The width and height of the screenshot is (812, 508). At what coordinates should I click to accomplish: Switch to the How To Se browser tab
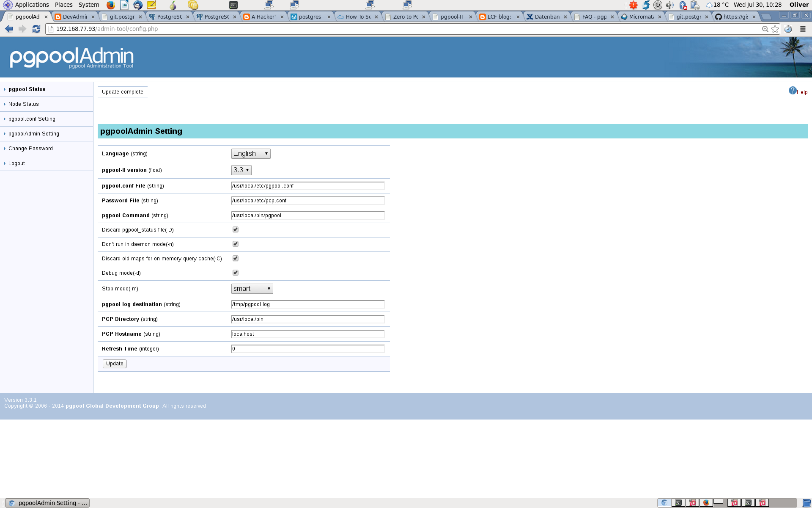(358, 17)
